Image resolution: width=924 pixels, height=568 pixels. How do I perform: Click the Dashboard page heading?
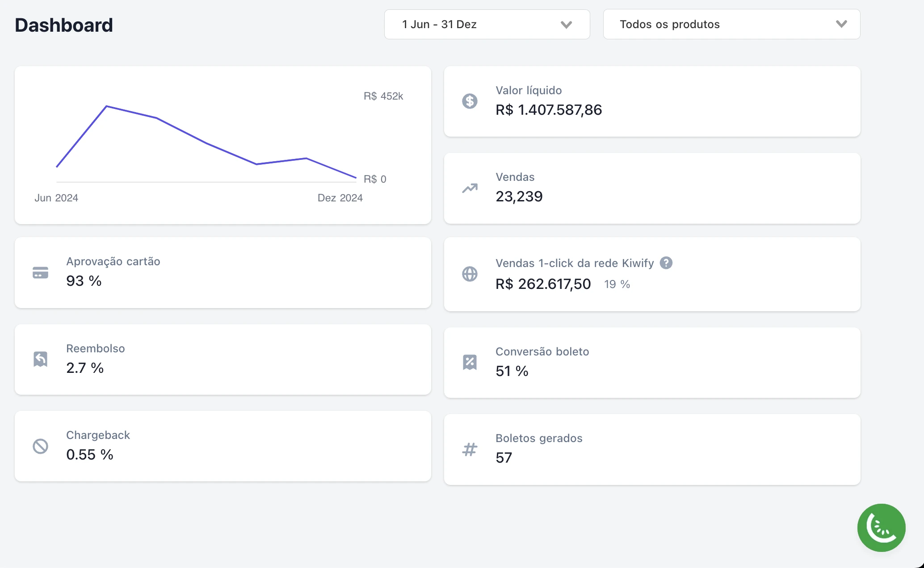pyautogui.click(x=64, y=25)
